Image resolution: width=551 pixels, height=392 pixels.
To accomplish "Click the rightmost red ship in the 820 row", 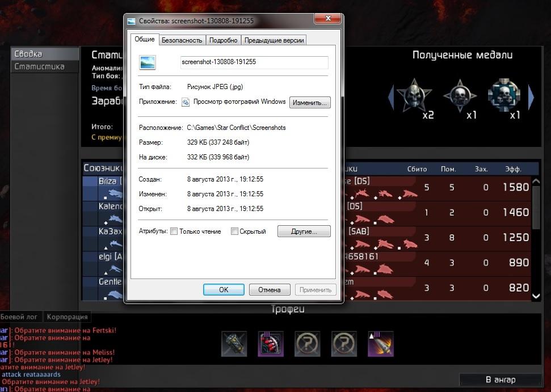I will pyautogui.click(x=385, y=294).
